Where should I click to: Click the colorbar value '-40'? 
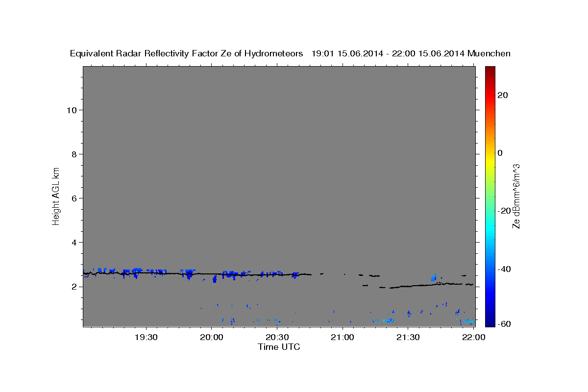click(503, 269)
